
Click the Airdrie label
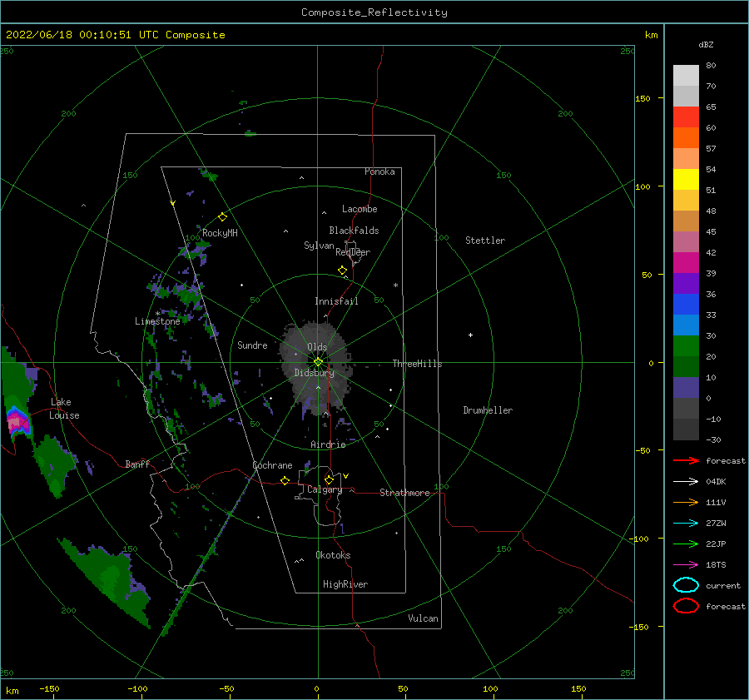328,444
